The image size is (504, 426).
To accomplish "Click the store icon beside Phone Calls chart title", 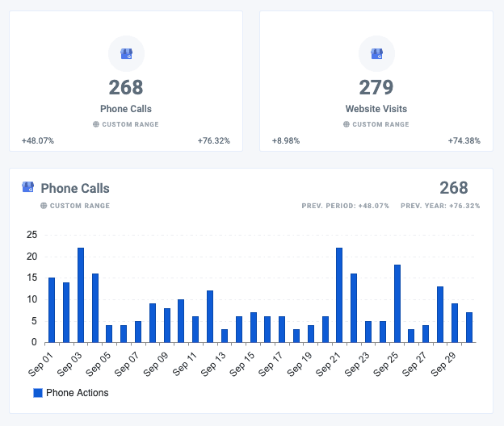I will [27, 187].
